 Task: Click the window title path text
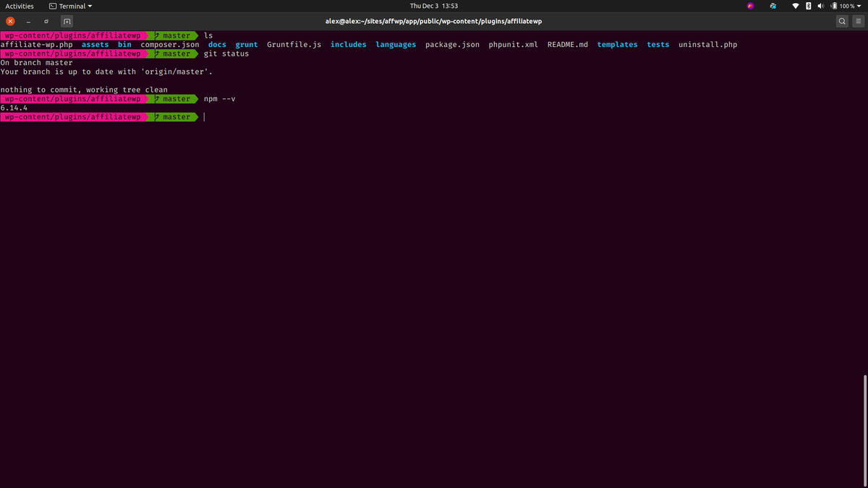(433, 21)
